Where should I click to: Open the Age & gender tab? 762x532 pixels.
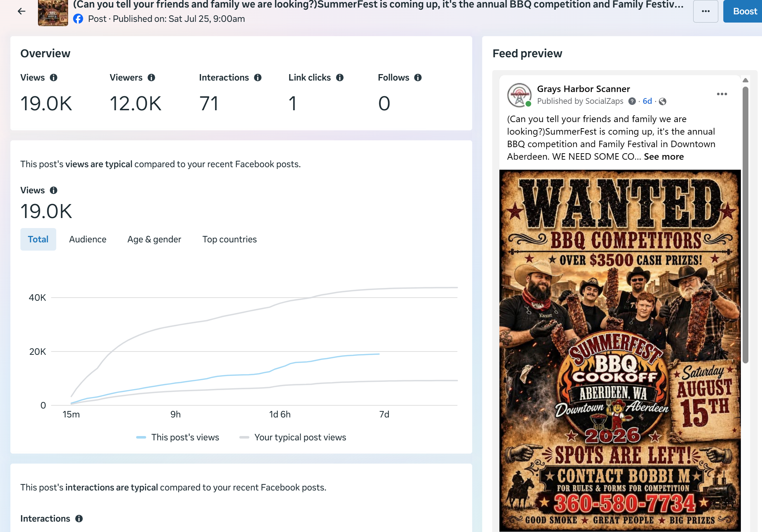[x=154, y=239]
